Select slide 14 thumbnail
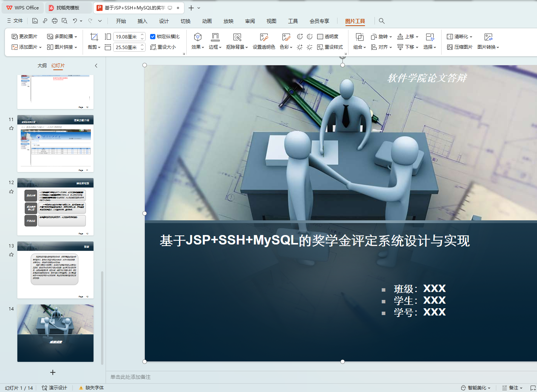 pyautogui.click(x=55, y=333)
